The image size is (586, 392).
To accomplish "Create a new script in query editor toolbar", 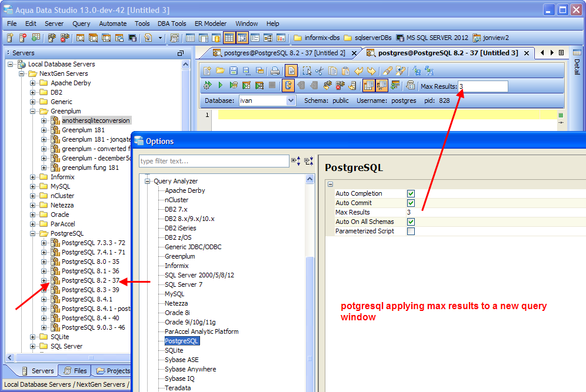I will [208, 71].
